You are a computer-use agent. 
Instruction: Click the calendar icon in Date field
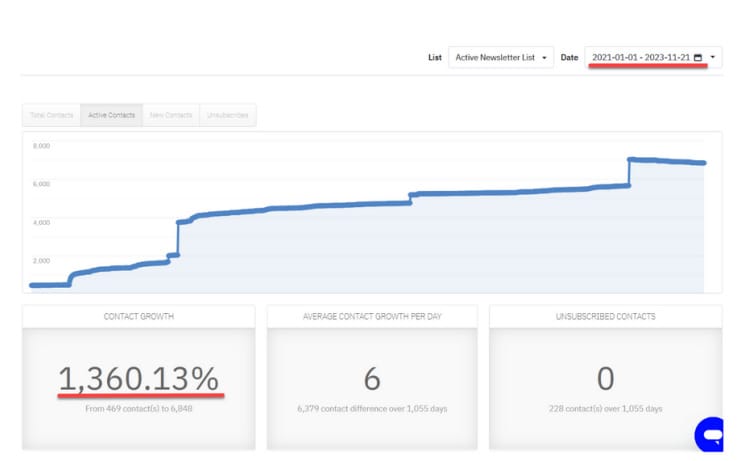tap(698, 57)
